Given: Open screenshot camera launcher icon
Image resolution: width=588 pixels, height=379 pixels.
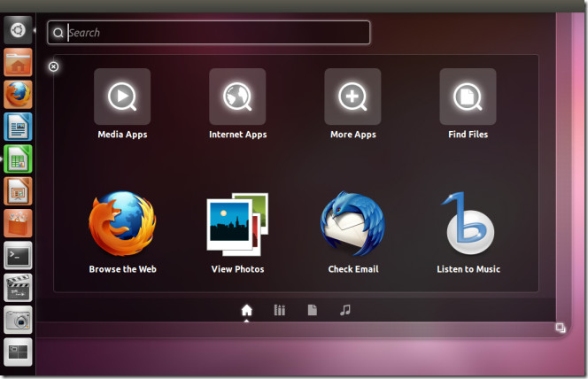Looking at the screenshot, I should [x=18, y=321].
